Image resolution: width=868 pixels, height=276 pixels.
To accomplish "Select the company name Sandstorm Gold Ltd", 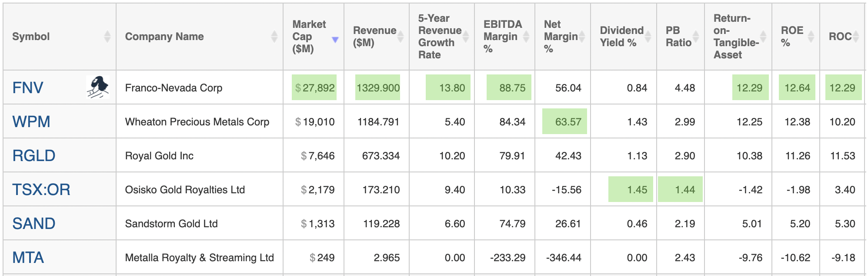I will point(171,224).
